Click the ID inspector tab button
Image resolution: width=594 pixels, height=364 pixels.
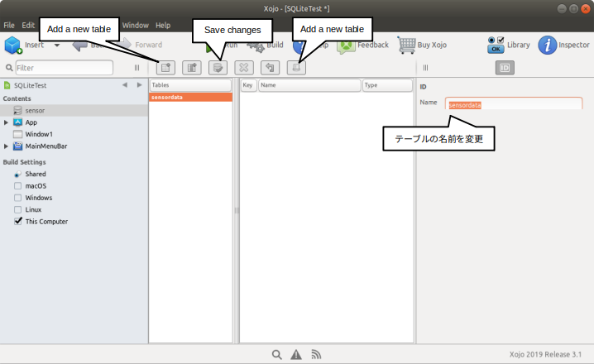point(505,68)
